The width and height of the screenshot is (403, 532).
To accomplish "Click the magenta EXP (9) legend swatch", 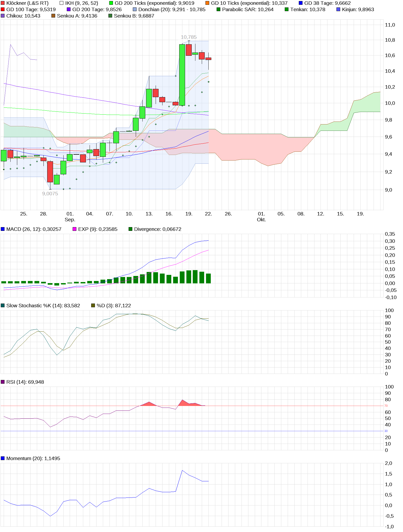I will coord(75,229).
